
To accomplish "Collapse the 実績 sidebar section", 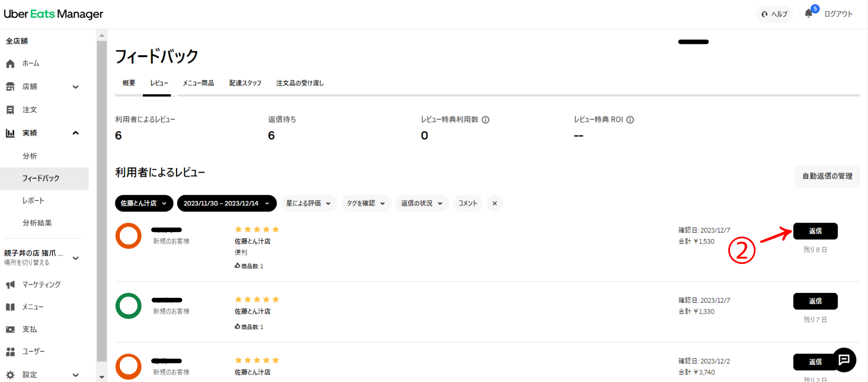I will click(75, 133).
